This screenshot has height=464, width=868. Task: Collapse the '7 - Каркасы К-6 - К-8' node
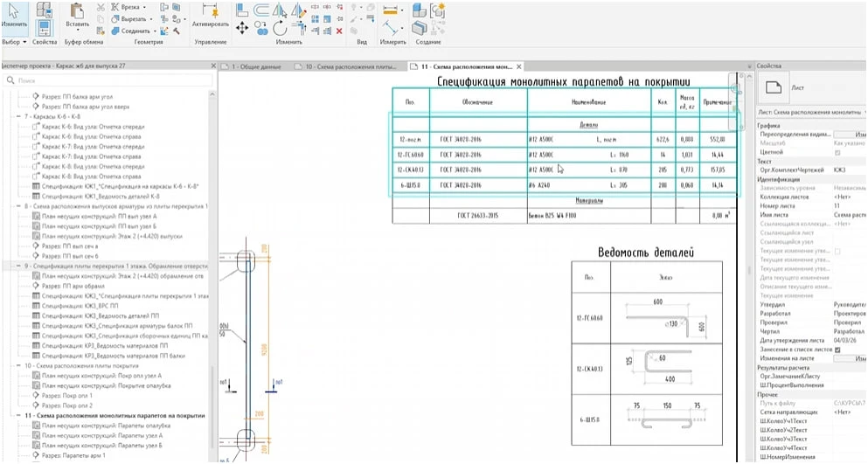coord(18,117)
